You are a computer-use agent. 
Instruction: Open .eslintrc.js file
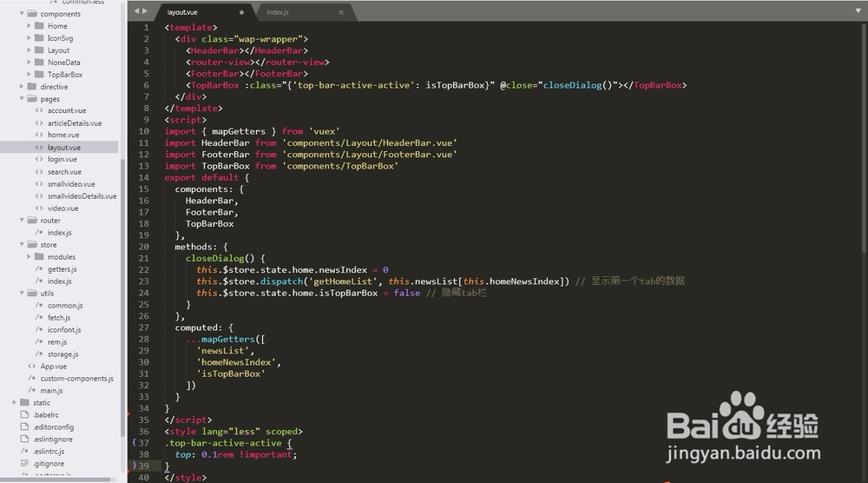(48, 452)
